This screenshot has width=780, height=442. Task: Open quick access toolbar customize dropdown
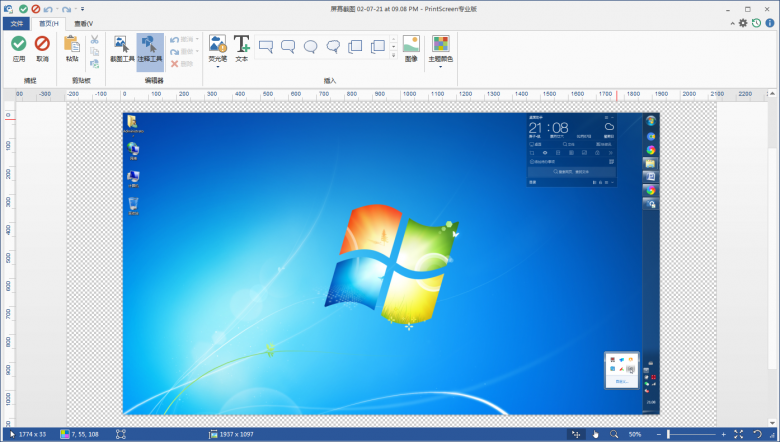(x=83, y=9)
